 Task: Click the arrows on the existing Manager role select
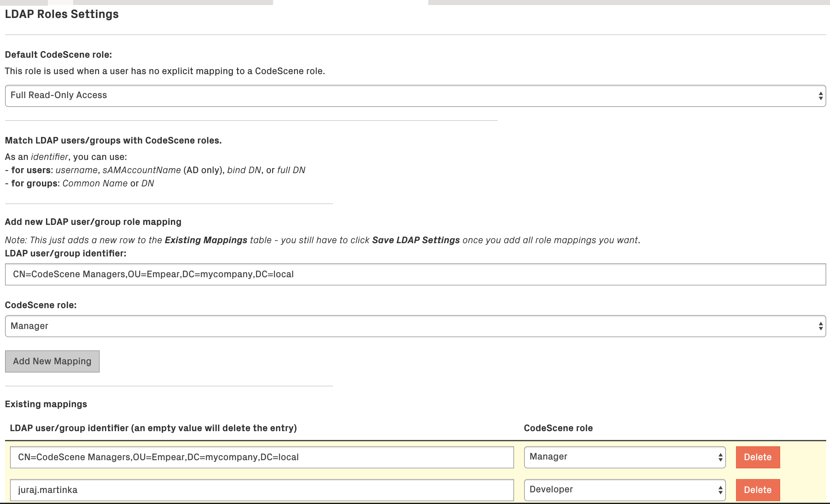(720, 457)
